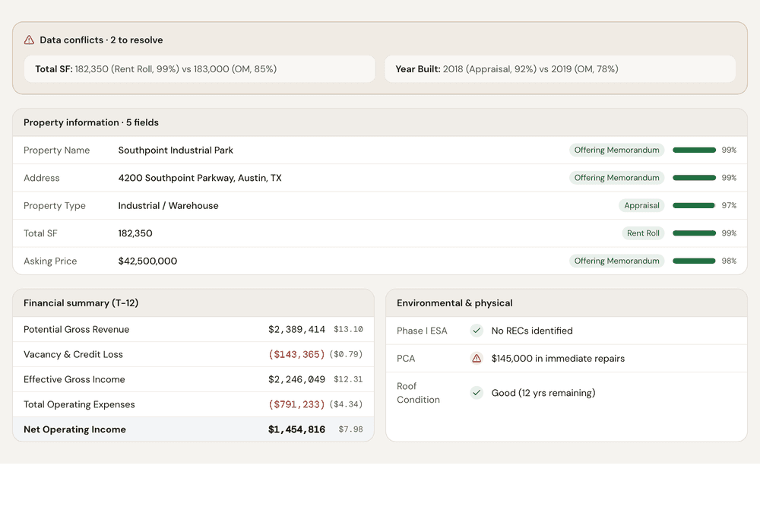Select the '$1,454,816' Net Operating Income amount
This screenshot has height=532, width=760.
pos(296,429)
